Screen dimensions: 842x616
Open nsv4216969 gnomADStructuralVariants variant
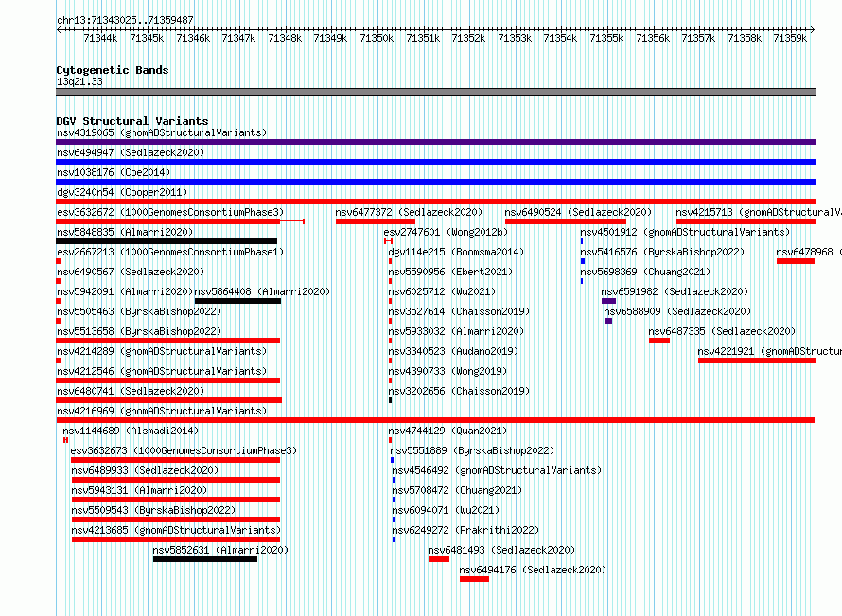tap(162, 411)
